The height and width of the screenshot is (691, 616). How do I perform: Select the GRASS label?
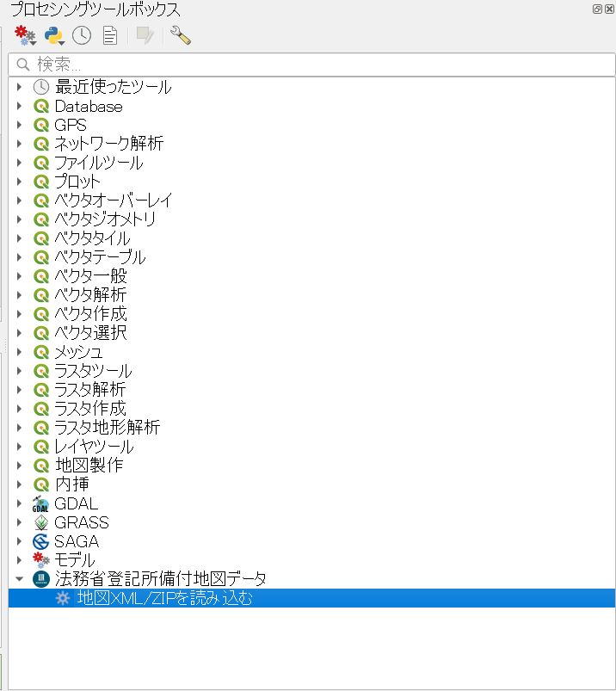tap(82, 522)
